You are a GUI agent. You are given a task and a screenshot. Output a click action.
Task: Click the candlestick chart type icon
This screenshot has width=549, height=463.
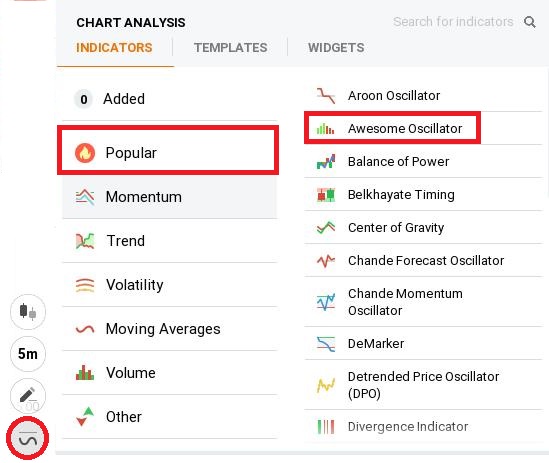28,311
